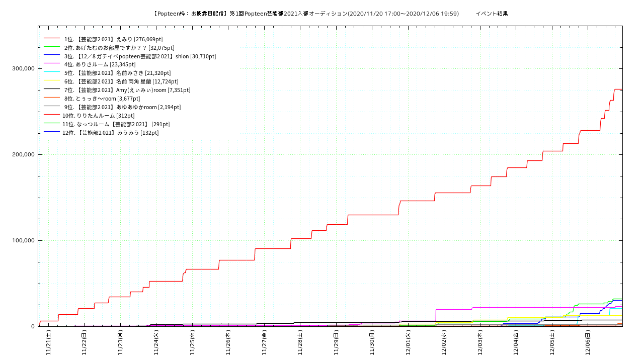Click the red line swatch for 1位 えみり

click(52, 39)
